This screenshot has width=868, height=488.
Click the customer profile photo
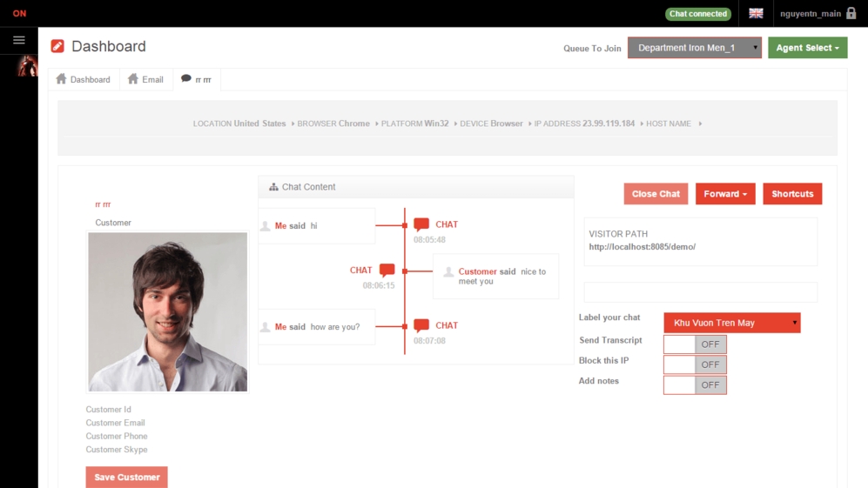[x=168, y=311]
